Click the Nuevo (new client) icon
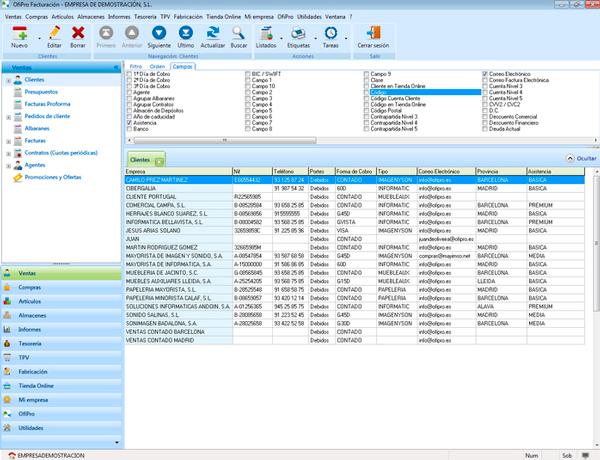Screen dimensions: 600x460 19,35
